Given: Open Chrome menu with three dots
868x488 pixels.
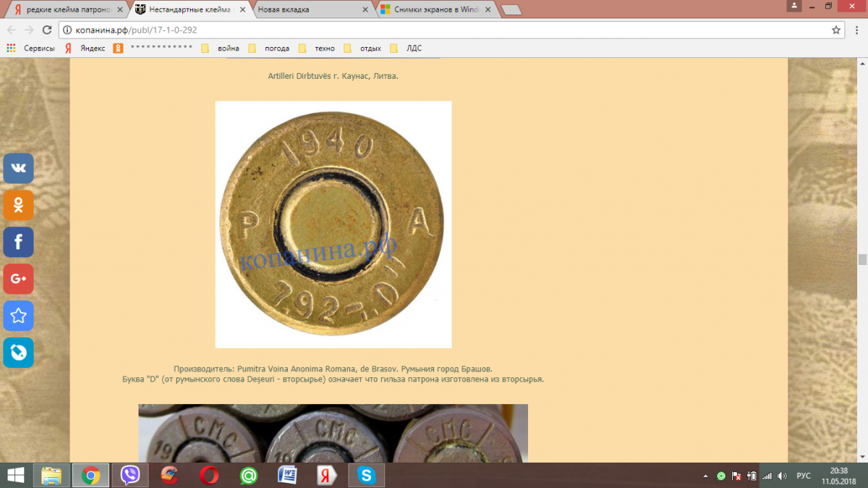Looking at the screenshot, I should coord(857,30).
